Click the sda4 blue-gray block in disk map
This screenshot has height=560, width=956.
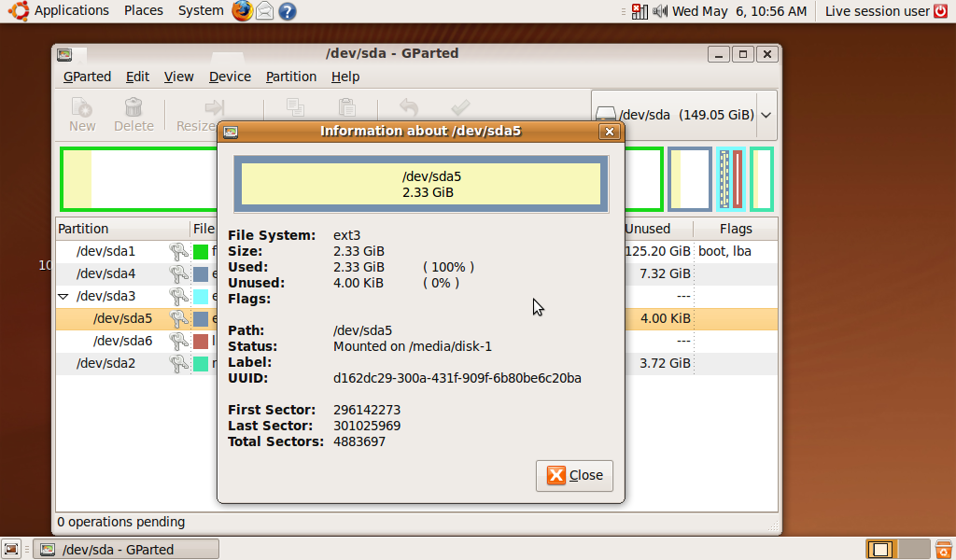(690, 179)
